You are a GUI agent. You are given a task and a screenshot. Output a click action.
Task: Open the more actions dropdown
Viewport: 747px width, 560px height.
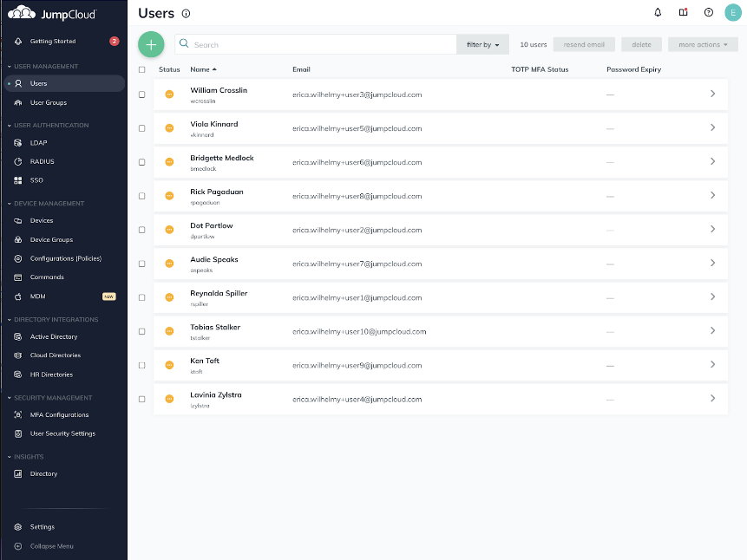coord(702,43)
